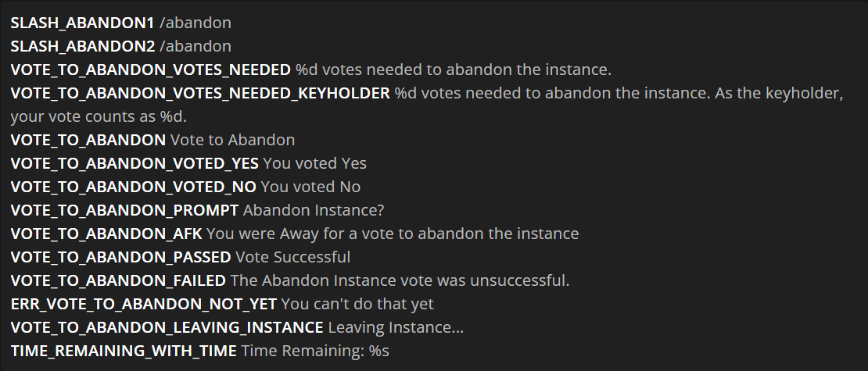Click the VOTE_TO_ABANDON_AFK key
Viewport: 868px width, 371px height.
[106, 234]
